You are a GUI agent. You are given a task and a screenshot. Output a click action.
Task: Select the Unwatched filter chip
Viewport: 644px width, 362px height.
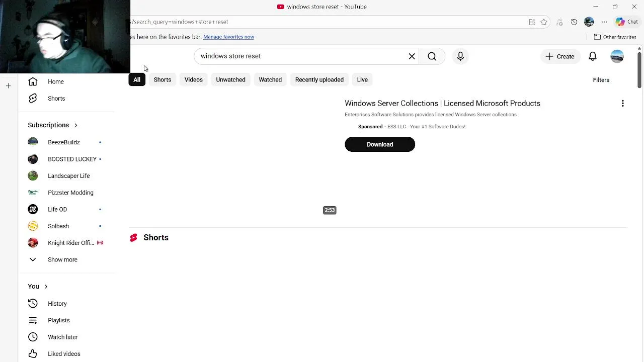click(x=230, y=80)
